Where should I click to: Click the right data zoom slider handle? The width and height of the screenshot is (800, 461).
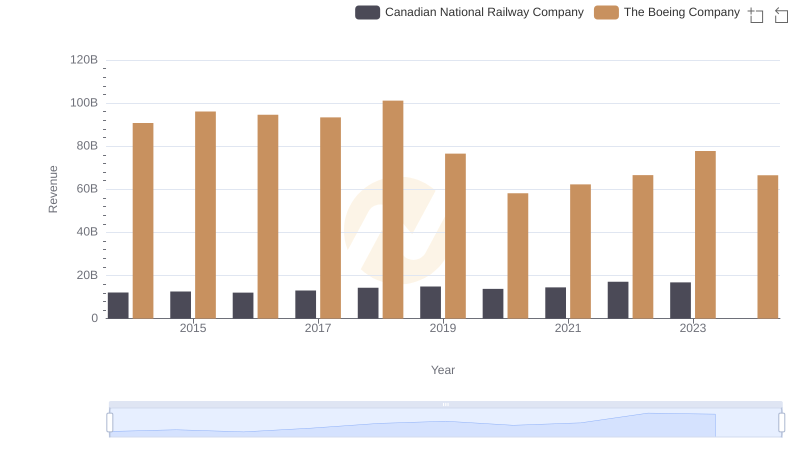pos(782,423)
